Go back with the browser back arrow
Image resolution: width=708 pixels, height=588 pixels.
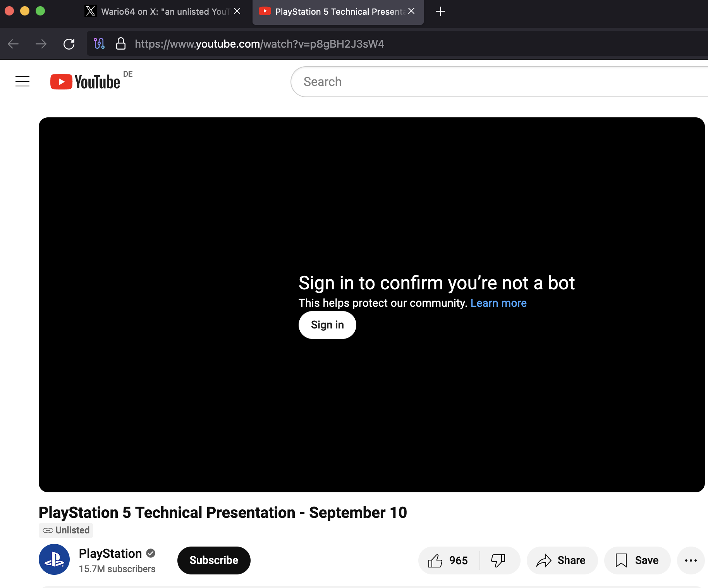coord(13,44)
